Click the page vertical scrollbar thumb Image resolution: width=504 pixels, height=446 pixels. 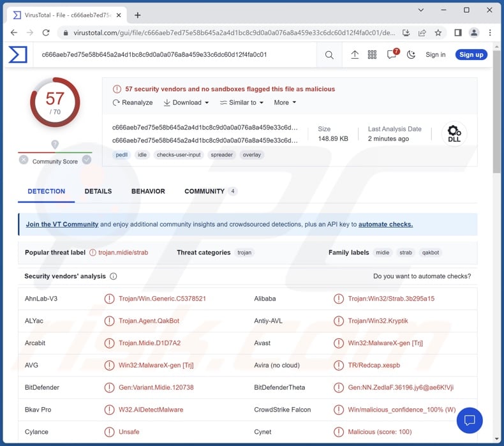click(496, 112)
